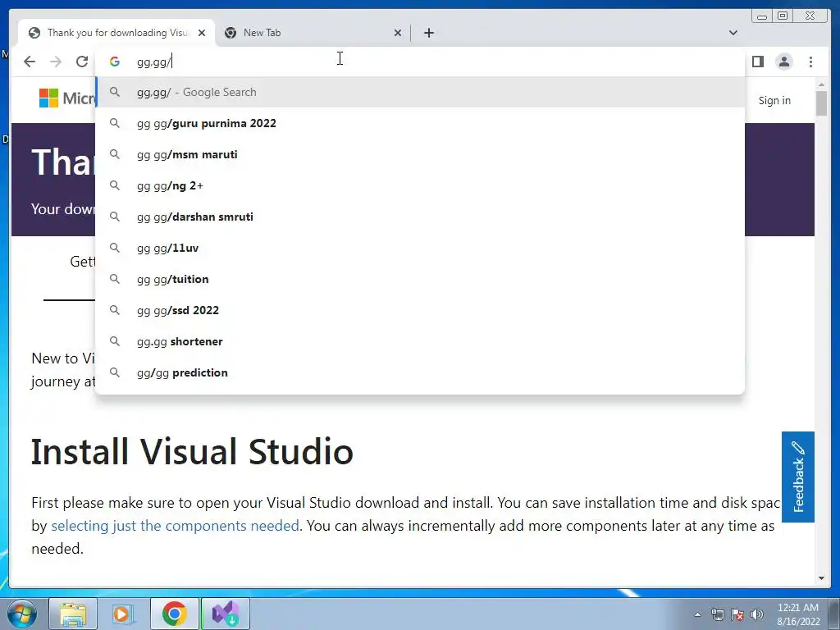Click Visual Studio Installer taskbar icon
The width and height of the screenshot is (840, 630).
click(226, 614)
